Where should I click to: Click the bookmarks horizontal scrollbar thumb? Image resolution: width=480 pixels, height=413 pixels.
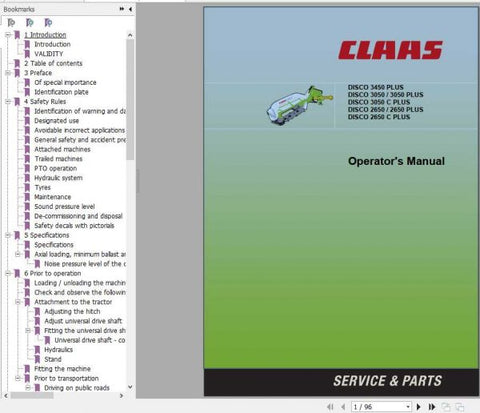(32, 396)
